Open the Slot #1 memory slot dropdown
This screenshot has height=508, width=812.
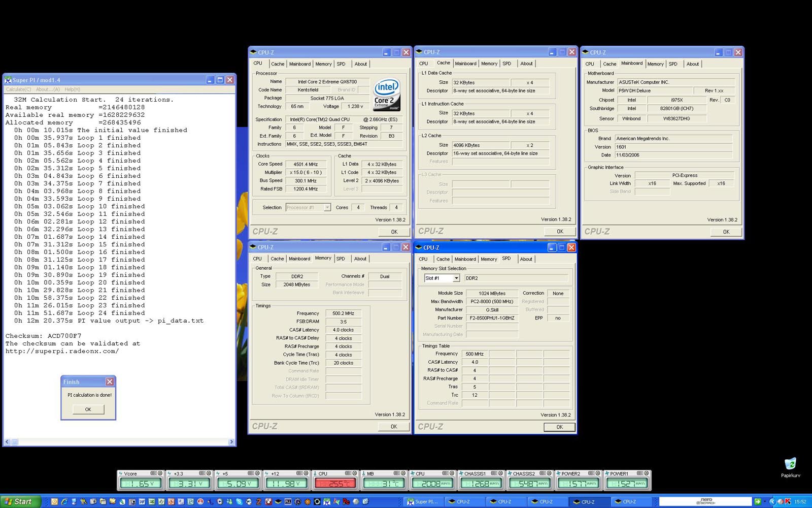[x=456, y=278]
